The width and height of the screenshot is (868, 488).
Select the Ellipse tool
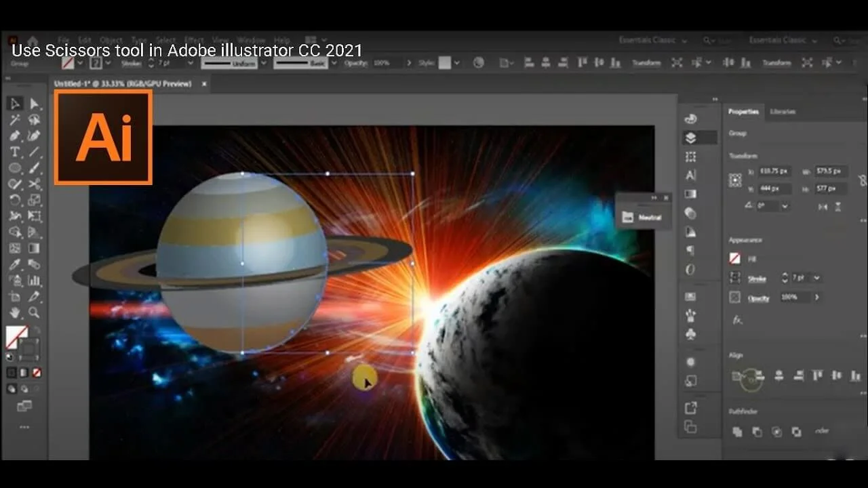click(15, 168)
